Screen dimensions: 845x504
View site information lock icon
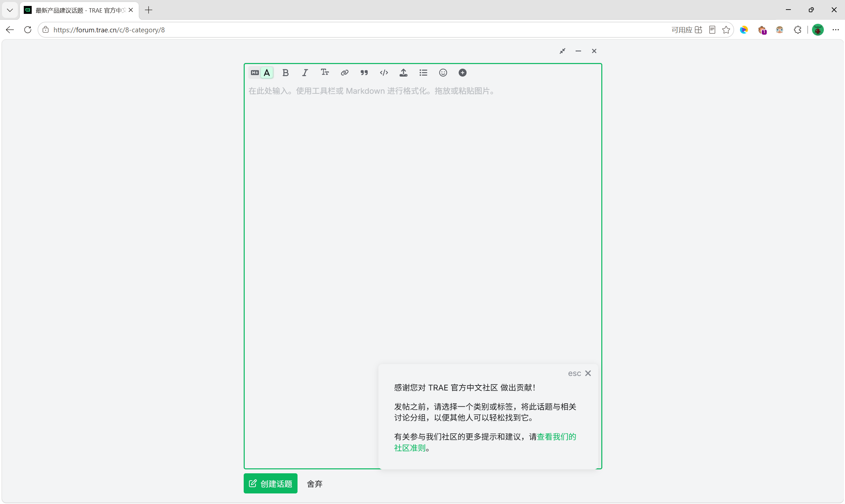(46, 30)
